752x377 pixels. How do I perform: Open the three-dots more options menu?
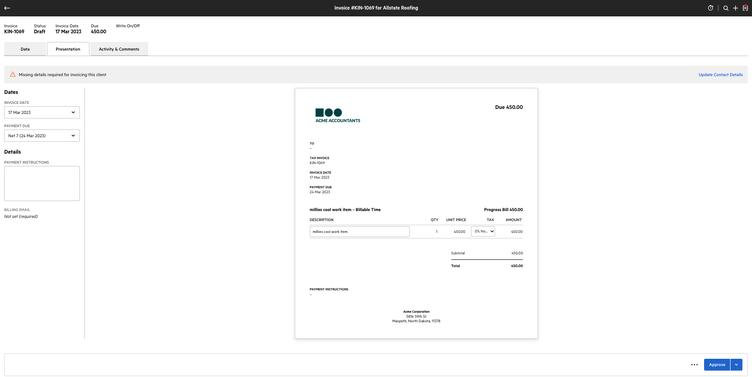(694, 365)
